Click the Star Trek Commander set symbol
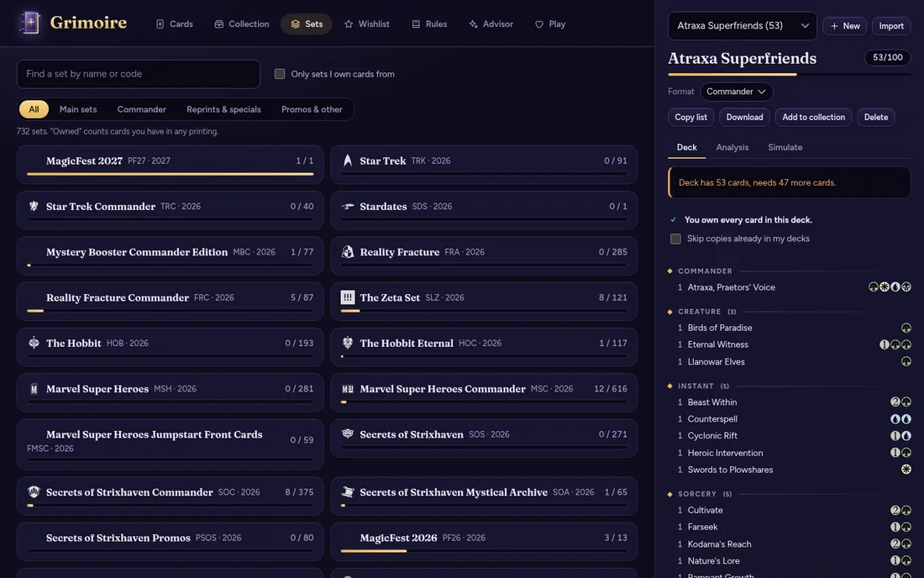 click(34, 206)
